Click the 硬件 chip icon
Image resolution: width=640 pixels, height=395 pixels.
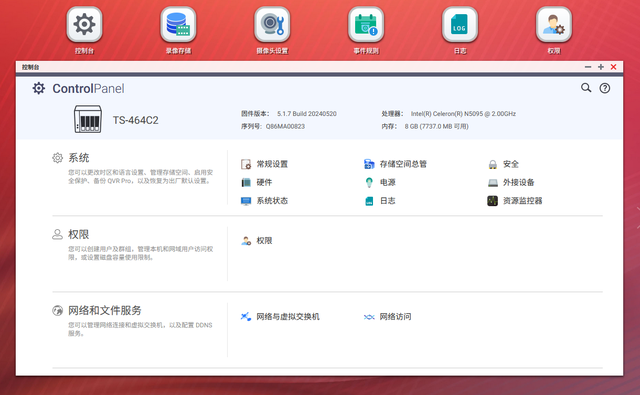coord(246,182)
